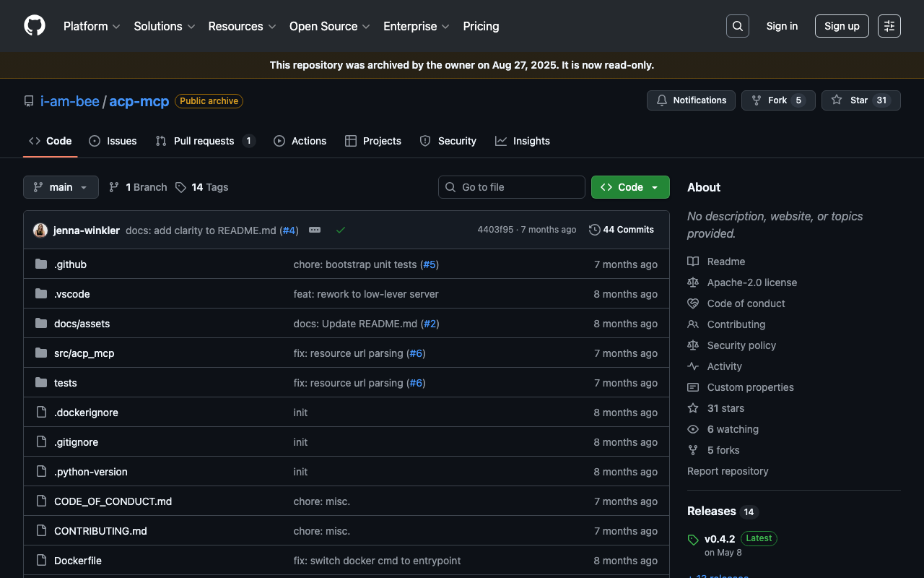Open the Platform menu in header
Screen dimensions: 924x578
tap(92, 26)
